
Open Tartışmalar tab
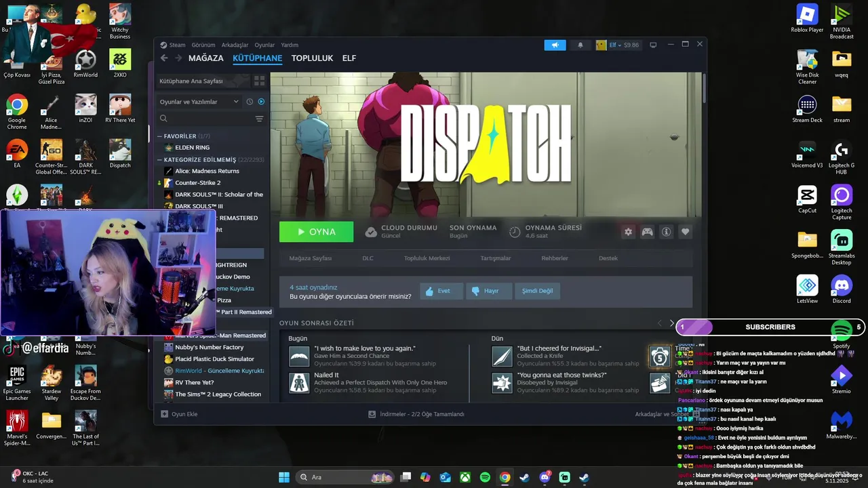(496, 258)
